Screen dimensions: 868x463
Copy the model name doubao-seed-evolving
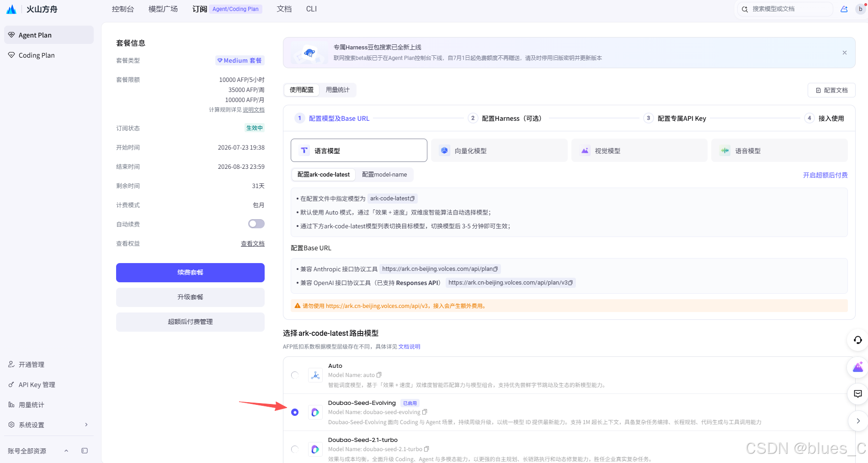[425, 412]
